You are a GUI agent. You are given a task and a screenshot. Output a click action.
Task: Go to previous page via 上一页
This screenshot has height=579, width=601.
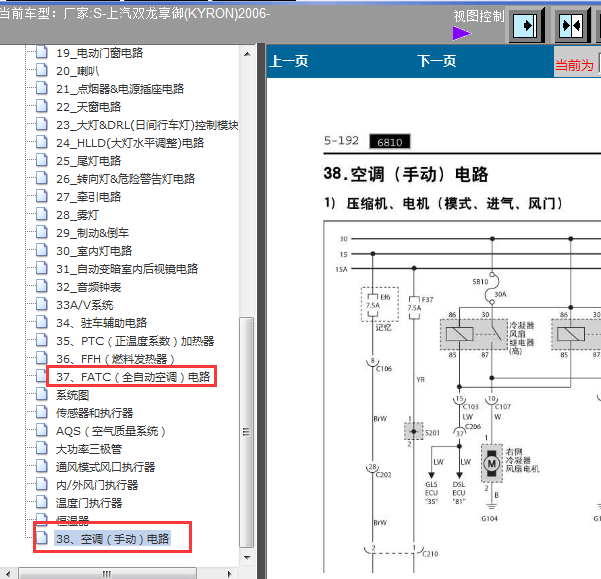[x=289, y=61]
